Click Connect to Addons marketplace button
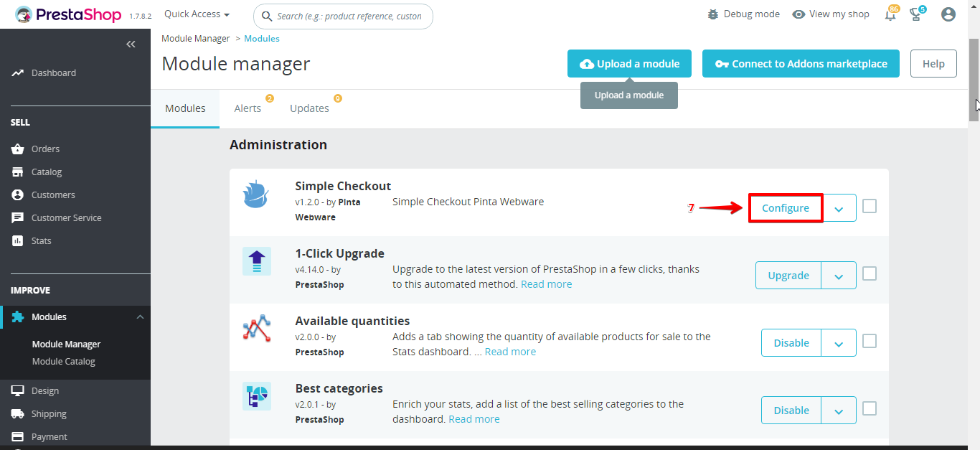This screenshot has height=450, width=980. [800, 64]
